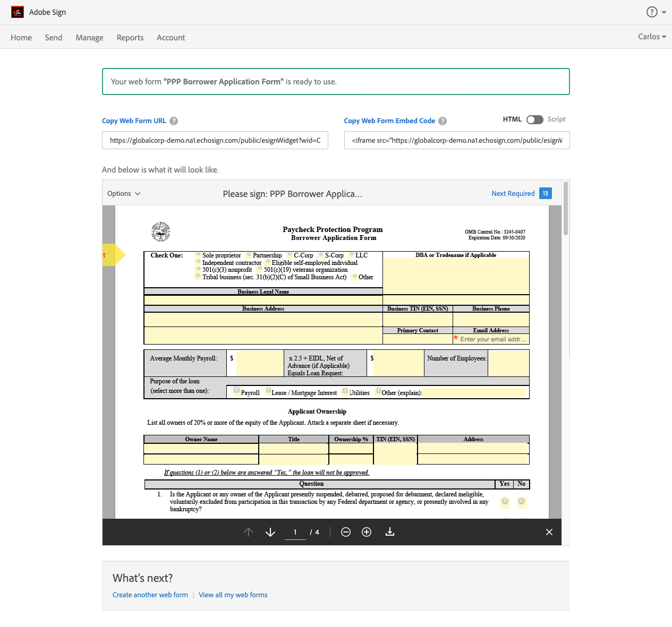Download the document using download icon
Image resolution: width=672 pixels, height=627 pixels.
(x=390, y=532)
